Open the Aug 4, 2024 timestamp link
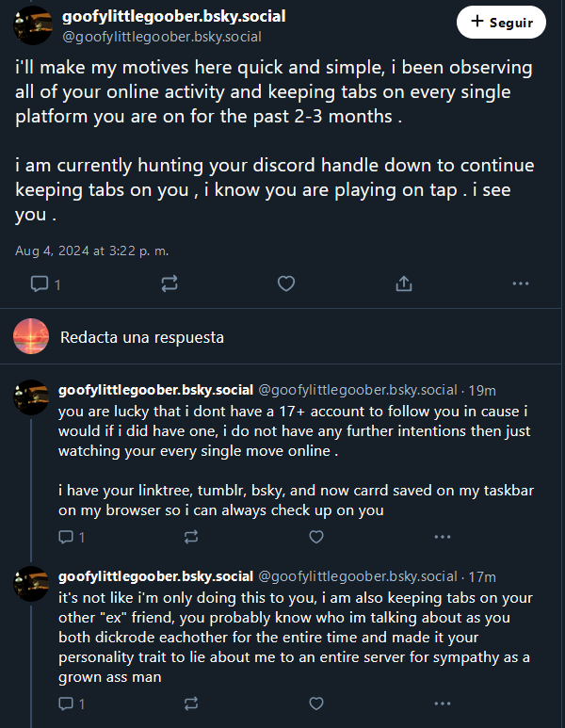Screen dimensions: 565x728 pyautogui.click(x=91, y=251)
